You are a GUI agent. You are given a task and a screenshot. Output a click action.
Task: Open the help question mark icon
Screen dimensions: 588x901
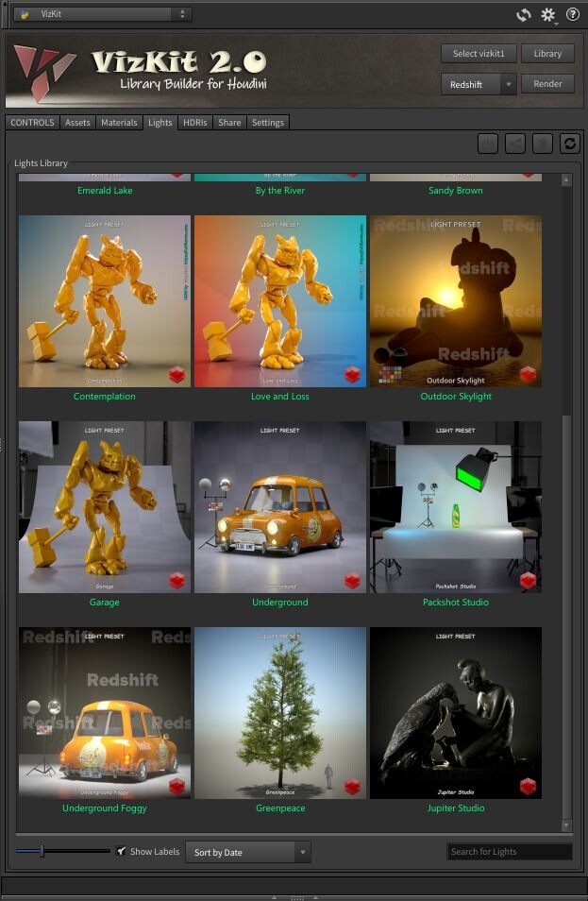coord(573,14)
